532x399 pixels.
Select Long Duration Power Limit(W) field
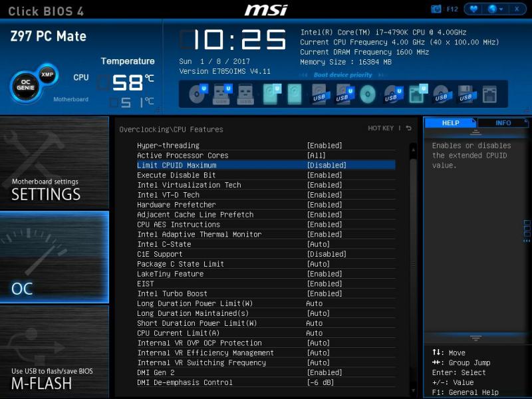[x=265, y=303]
